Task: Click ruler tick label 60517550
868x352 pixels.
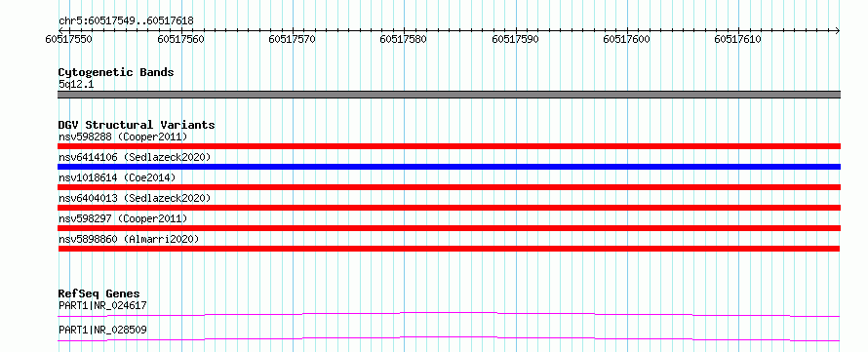Action: pos(69,39)
